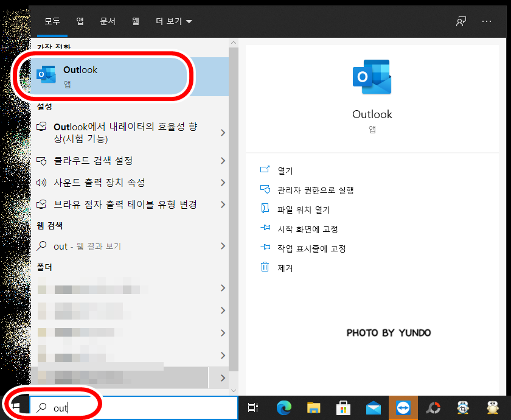This screenshot has height=420, width=511.
Task: Select 제거 to uninstall Outlook
Action: coord(285,268)
